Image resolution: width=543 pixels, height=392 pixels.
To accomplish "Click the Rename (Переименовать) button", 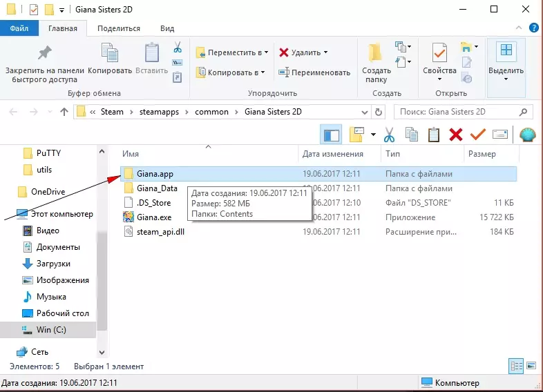I will [314, 72].
